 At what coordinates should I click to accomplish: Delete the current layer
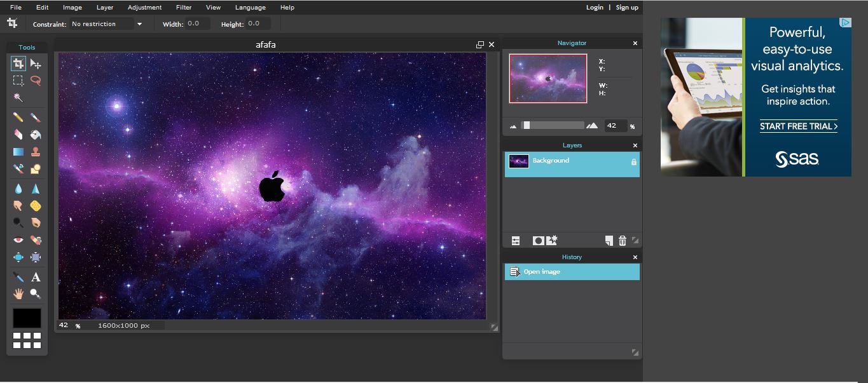pyautogui.click(x=623, y=240)
